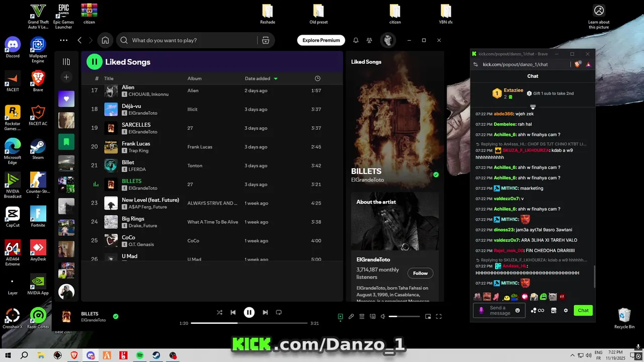The image size is (644, 362).
Task: Open Connect to a device
Action: coord(373,316)
